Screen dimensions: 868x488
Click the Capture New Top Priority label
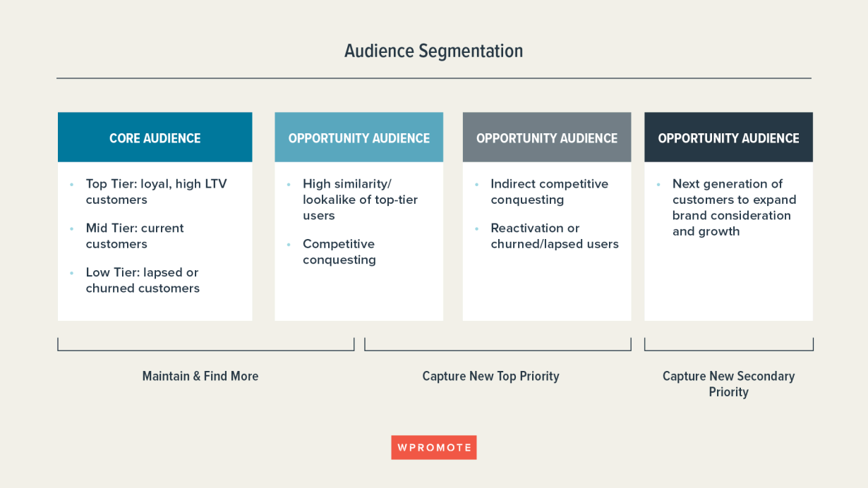point(490,377)
